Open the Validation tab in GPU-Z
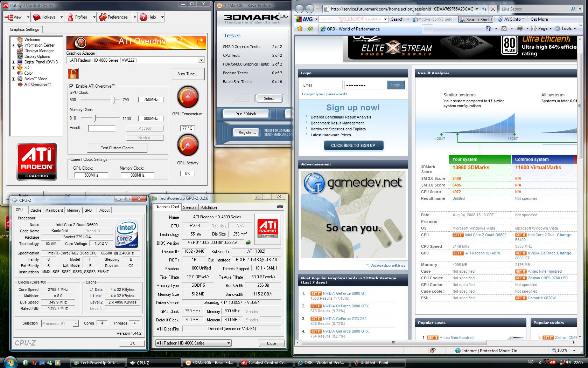The image size is (588, 368). [x=209, y=207]
